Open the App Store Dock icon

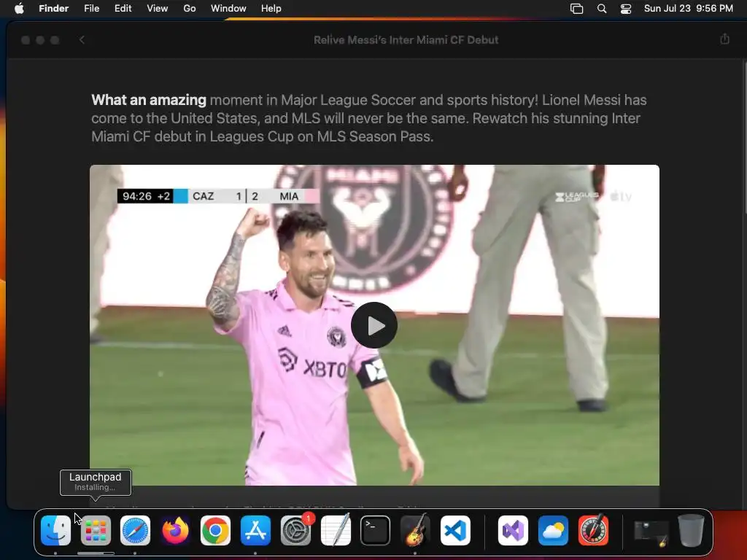[x=255, y=531]
